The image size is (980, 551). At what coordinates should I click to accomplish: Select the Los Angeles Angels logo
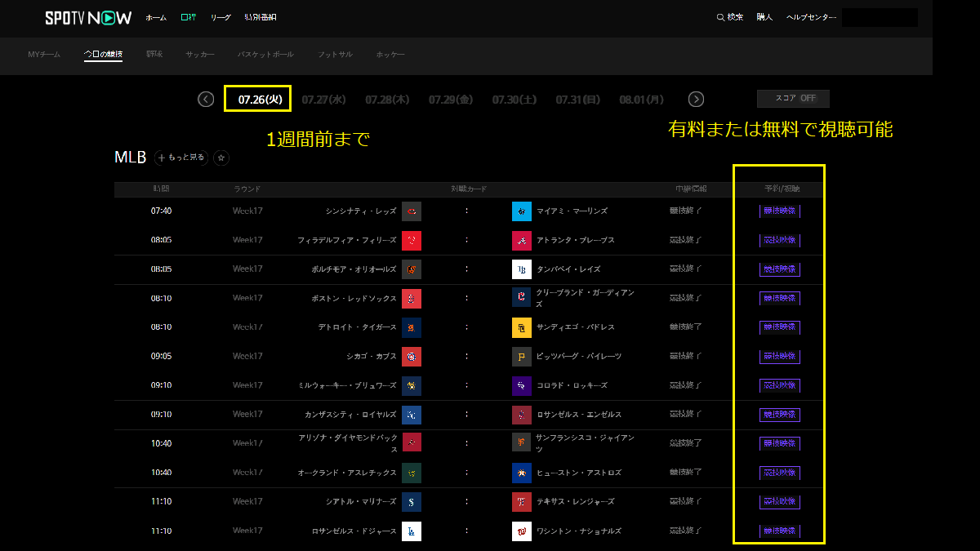pyautogui.click(x=522, y=415)
